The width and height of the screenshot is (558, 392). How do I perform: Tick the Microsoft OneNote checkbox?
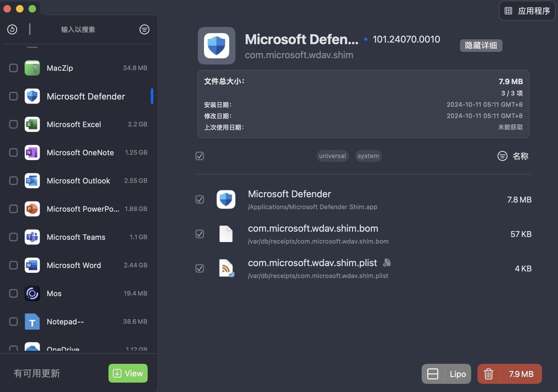(x=13, y=152)
